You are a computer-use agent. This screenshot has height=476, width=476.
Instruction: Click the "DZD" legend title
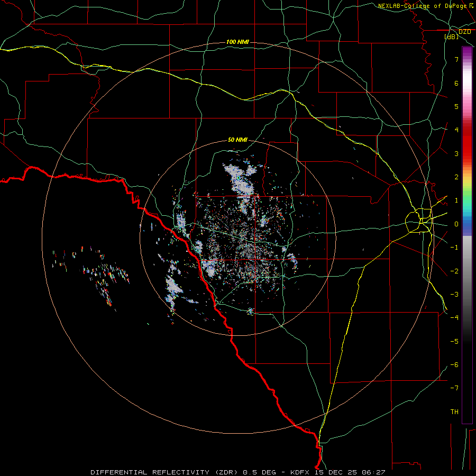click(465, 32)
